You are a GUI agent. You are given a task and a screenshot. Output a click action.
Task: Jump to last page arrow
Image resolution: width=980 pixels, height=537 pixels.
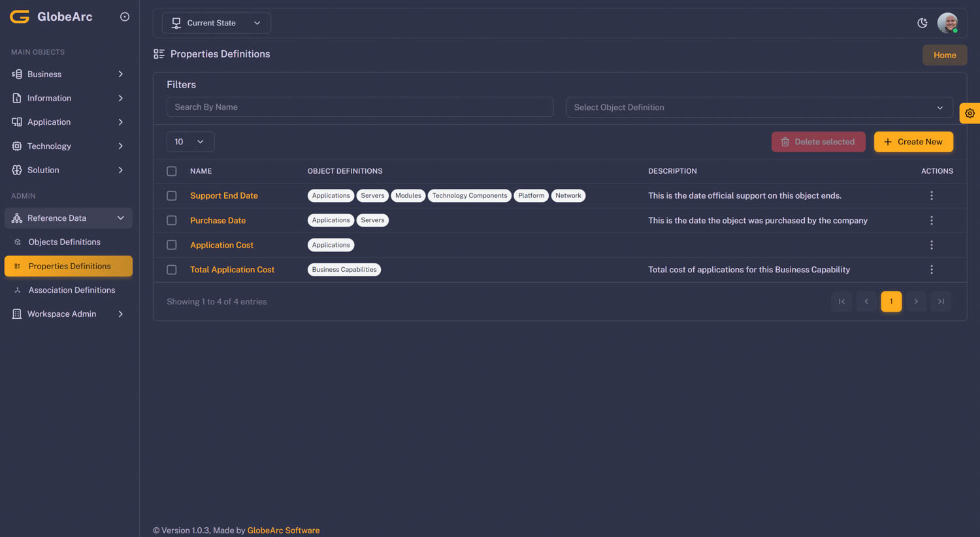coord(941,301)
